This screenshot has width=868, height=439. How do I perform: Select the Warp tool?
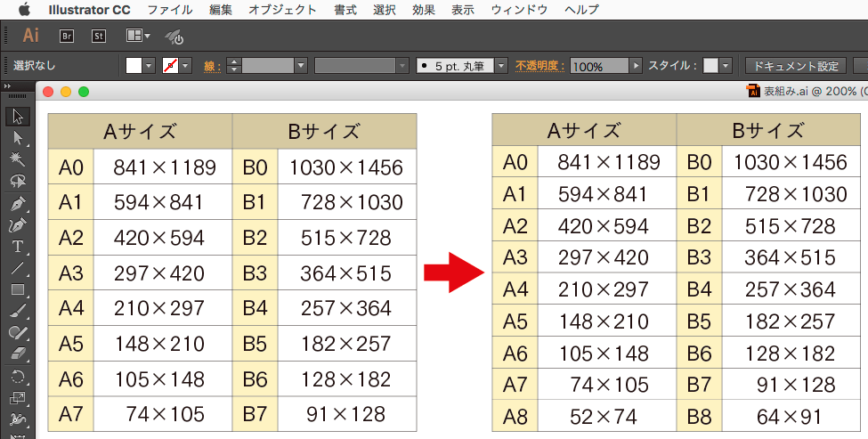(18, 419)
